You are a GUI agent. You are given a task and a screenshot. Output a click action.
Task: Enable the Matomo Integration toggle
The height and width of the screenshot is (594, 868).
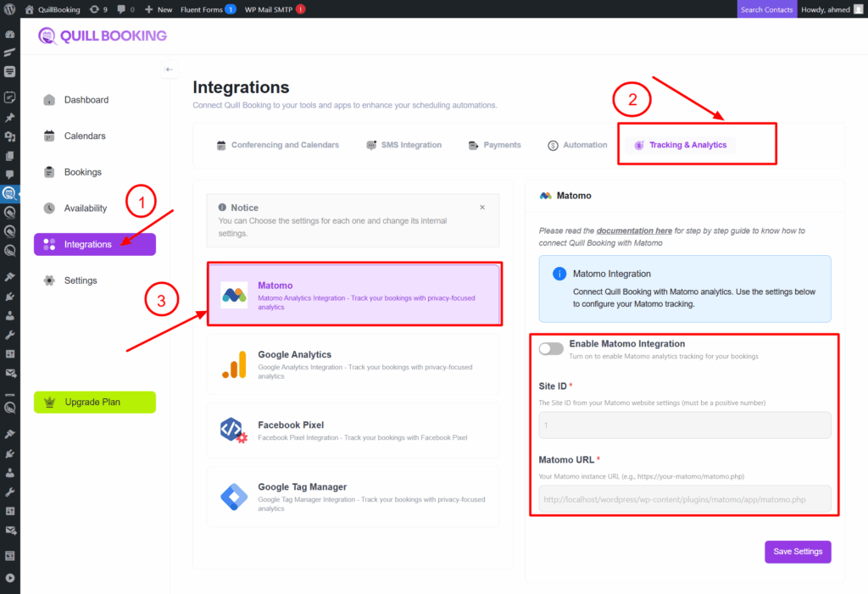[x=551, y=348]
